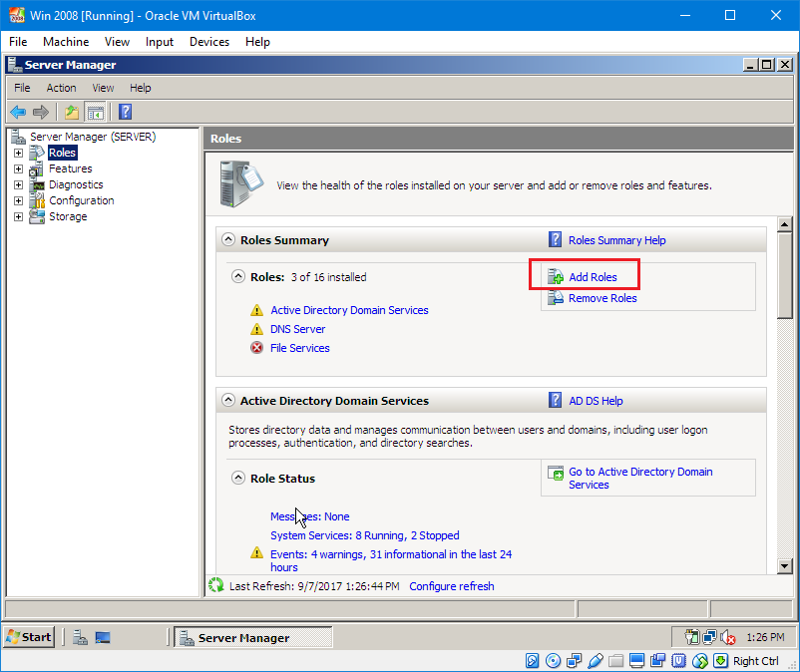The height and width of the screenshot is (672, 800).
Task: Click the network tray icon
Action: pos(709,637)
